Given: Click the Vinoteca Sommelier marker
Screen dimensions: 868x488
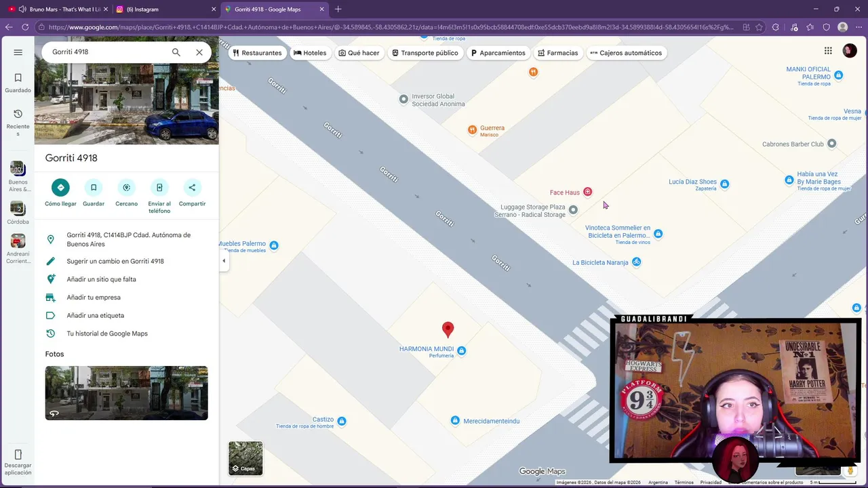Looking at the screenshot, I should (658, 234).
